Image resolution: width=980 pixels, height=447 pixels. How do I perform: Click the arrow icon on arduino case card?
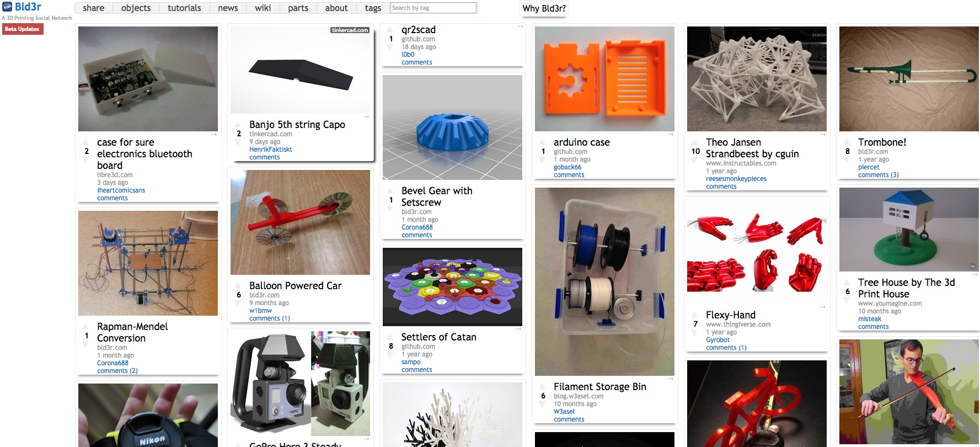(671, 134)
